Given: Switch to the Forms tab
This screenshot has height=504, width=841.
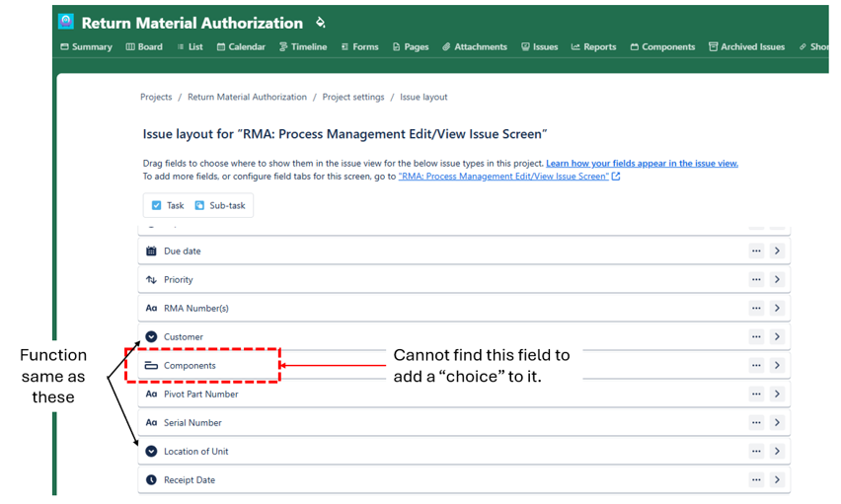Looking at the screenshot, I should (x=360, y=47).
